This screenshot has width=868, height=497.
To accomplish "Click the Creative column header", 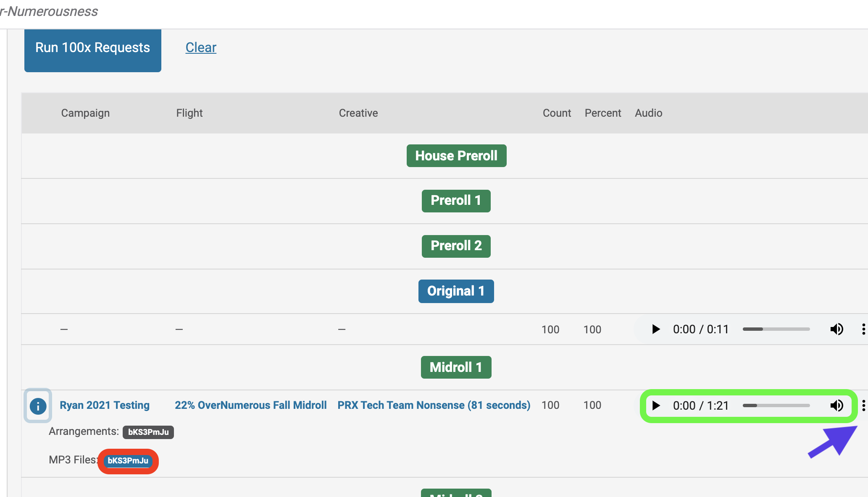I will click(358, 113).
